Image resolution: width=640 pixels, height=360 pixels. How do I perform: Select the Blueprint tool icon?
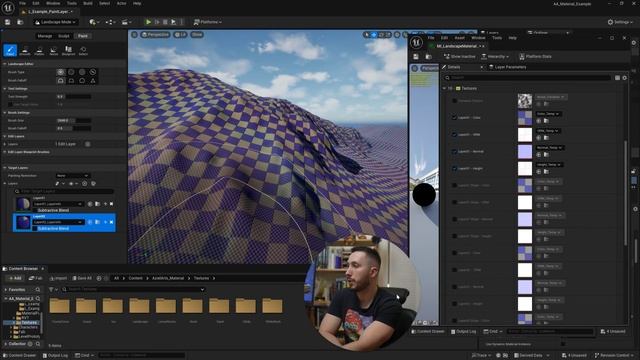[x=68, y=51]
